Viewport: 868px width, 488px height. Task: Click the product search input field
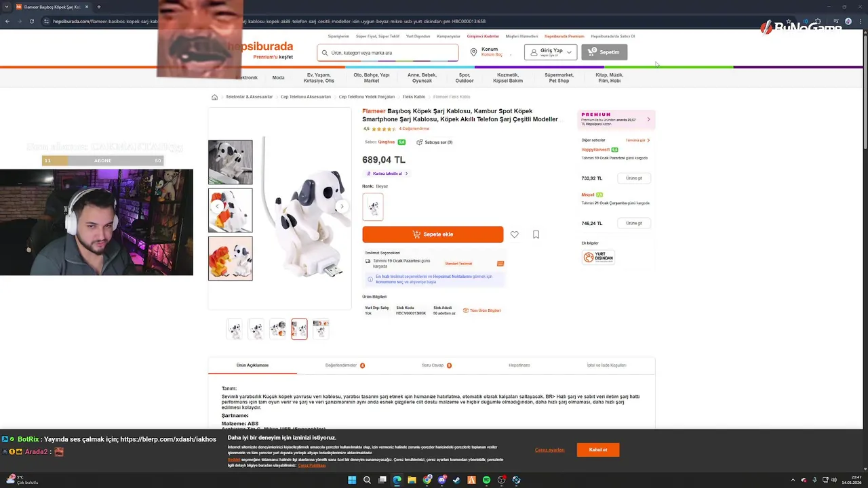point(388,52)
